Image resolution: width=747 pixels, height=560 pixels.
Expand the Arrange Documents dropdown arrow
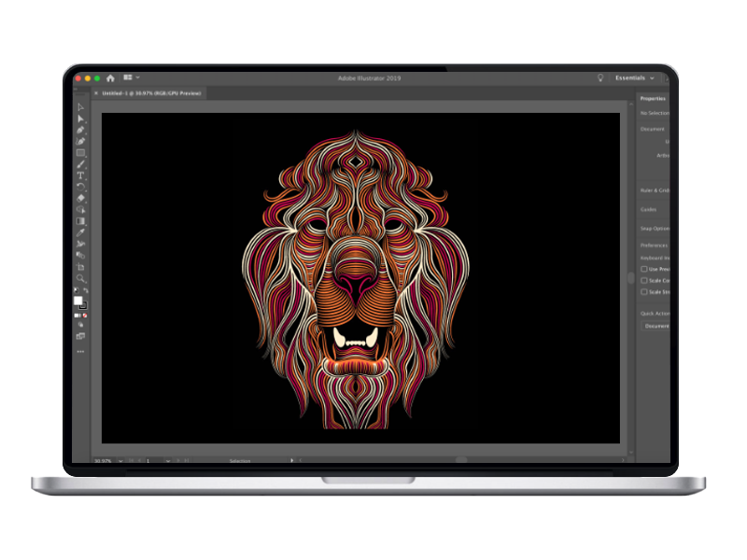(x=137, y=77)
